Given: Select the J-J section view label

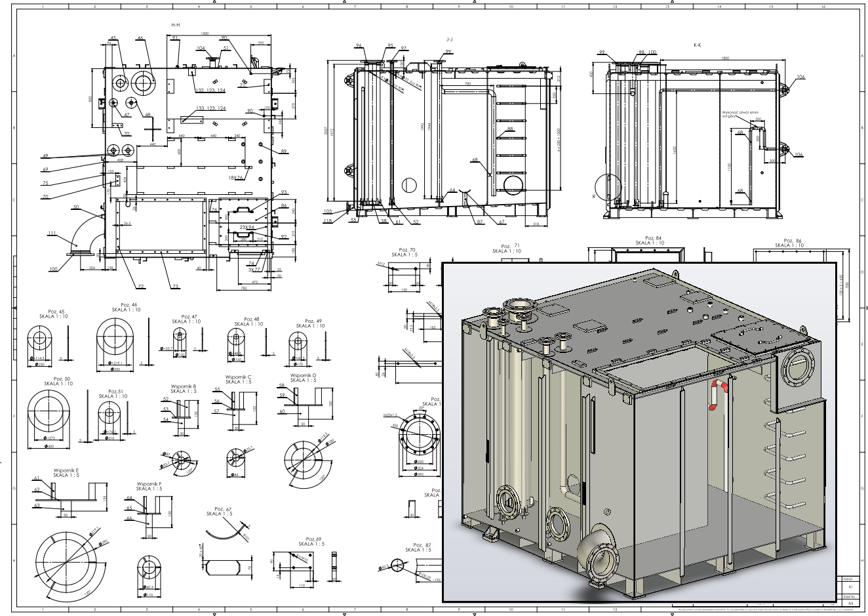Looking at the screenshot, I should coord(449,39).
